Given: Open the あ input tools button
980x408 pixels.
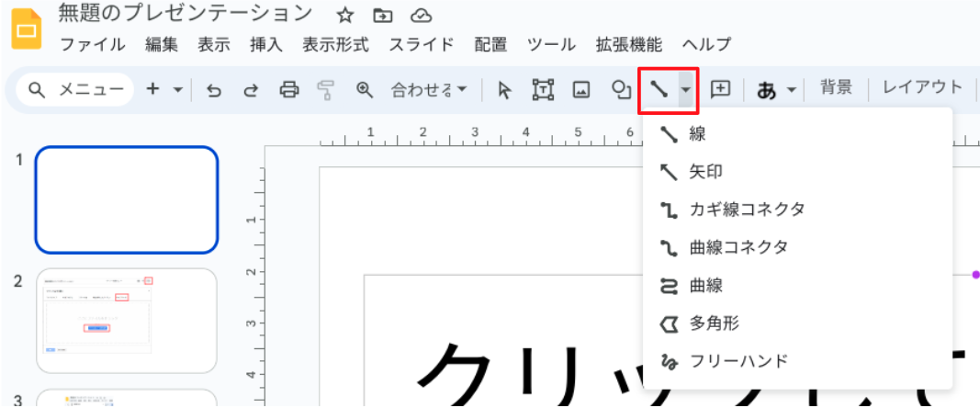Looking at the screenshot, I should pyautogui.click(x=766, y=91).
